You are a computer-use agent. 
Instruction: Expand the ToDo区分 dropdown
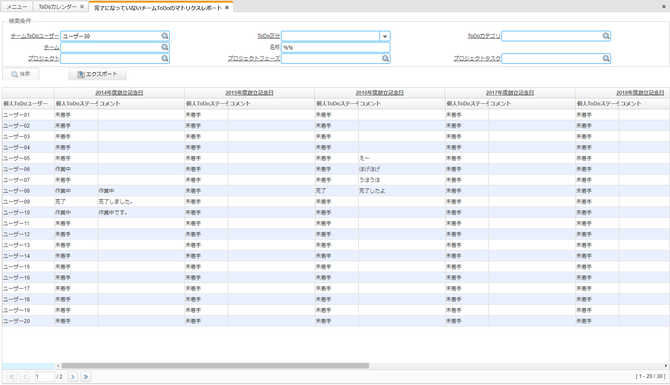coord(385,36)
